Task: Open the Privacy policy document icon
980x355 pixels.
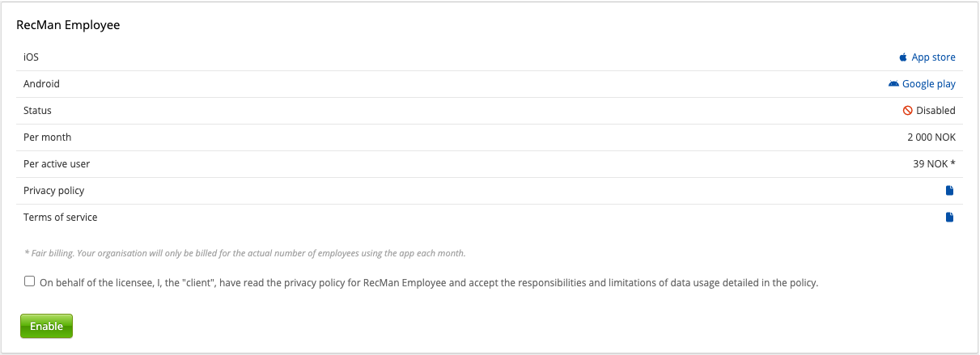Action: (x=950, y=191)
